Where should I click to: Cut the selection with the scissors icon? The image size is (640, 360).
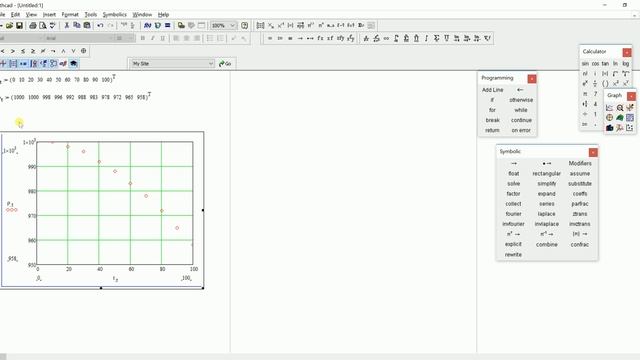pyautogui.click(x=67, y=25)
